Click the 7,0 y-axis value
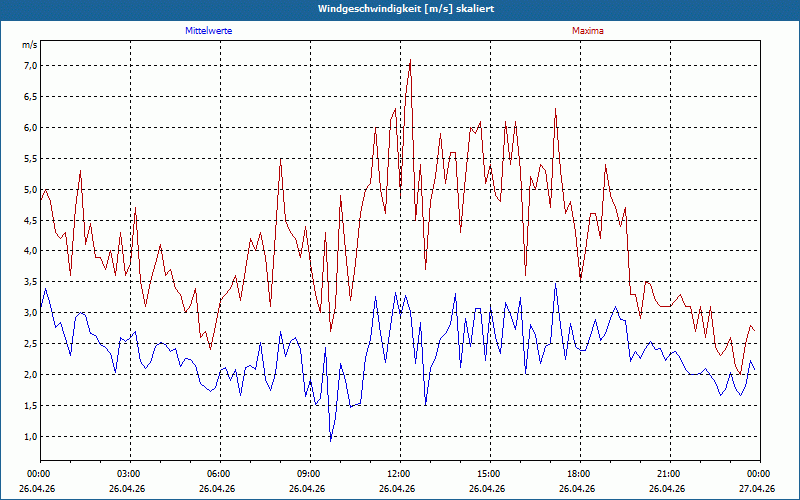 (31, 65)
